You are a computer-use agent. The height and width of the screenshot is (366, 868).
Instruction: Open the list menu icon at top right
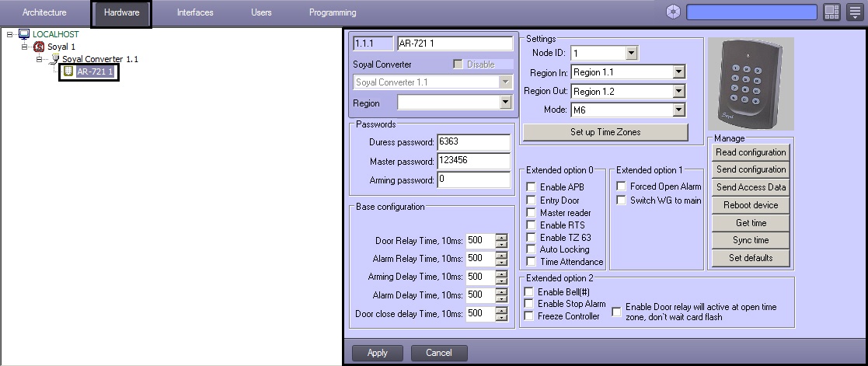pos(855,12)
